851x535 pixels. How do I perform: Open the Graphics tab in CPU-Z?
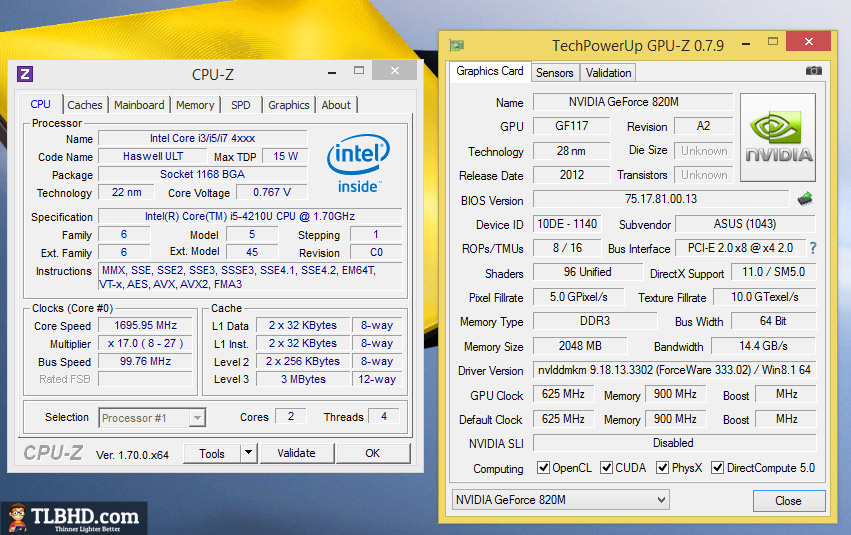289,105
